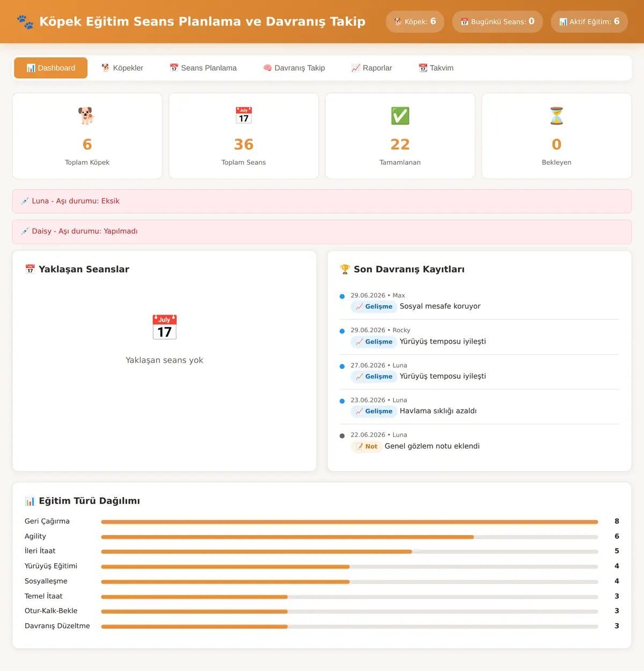Image resolution: width=644 pixels, height=671 pixels.
Task: Click the text Havlama sıklığı azaldı
Action: coord(438,411)
